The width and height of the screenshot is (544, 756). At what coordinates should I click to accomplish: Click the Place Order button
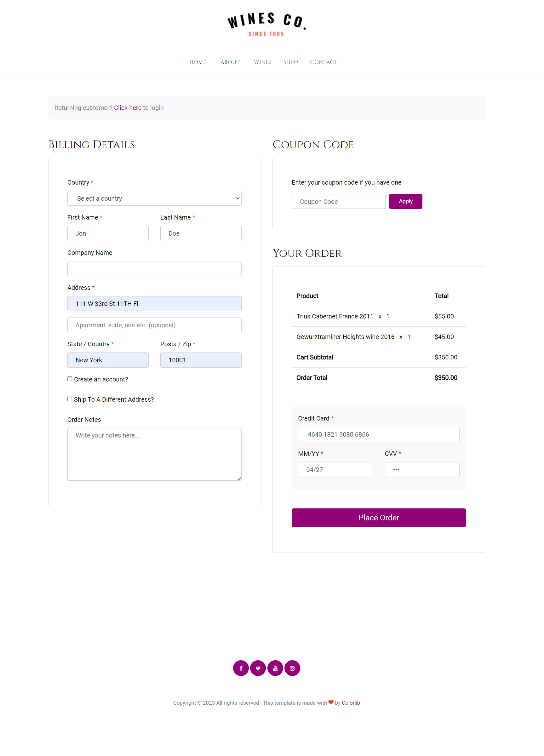click(x=378, y=518)
